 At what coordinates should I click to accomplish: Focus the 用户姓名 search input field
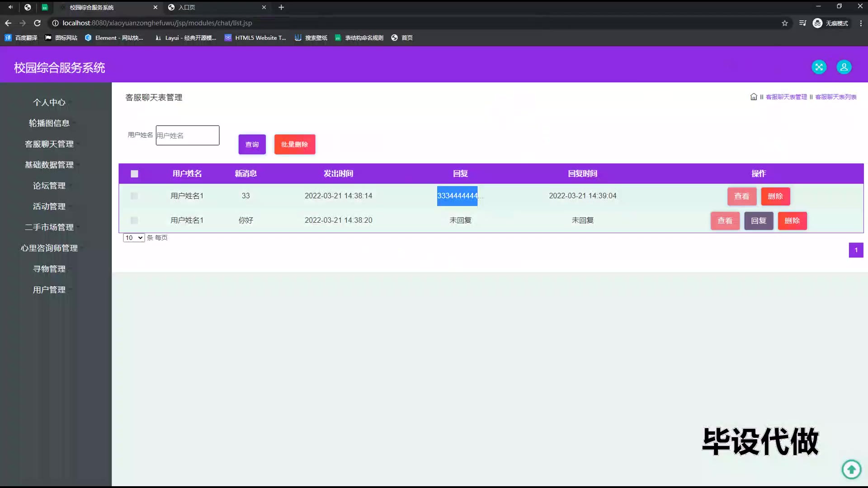click(188, 136)
